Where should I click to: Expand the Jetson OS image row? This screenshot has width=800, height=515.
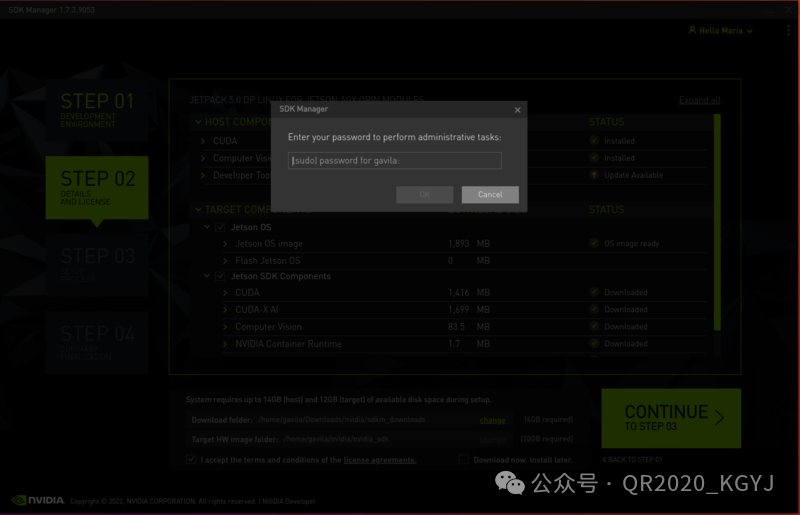[x=225, y=244]
